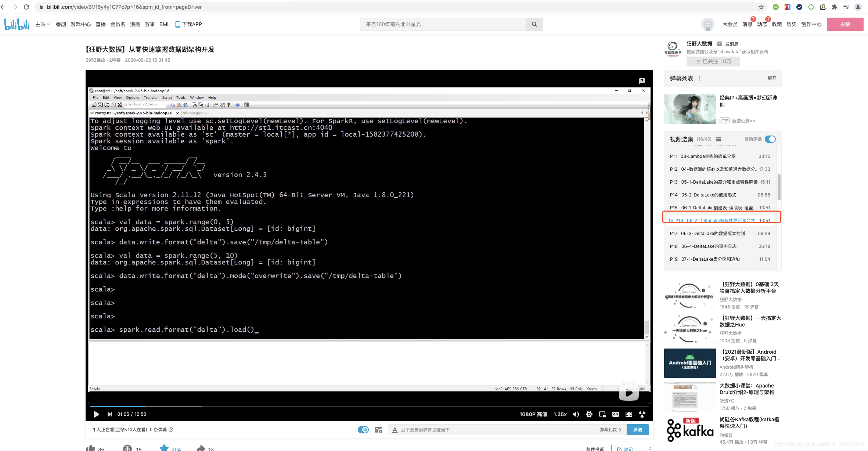Open 消息 messages link
The height and width of the screenshot is (451, 868).
point(747,24)
